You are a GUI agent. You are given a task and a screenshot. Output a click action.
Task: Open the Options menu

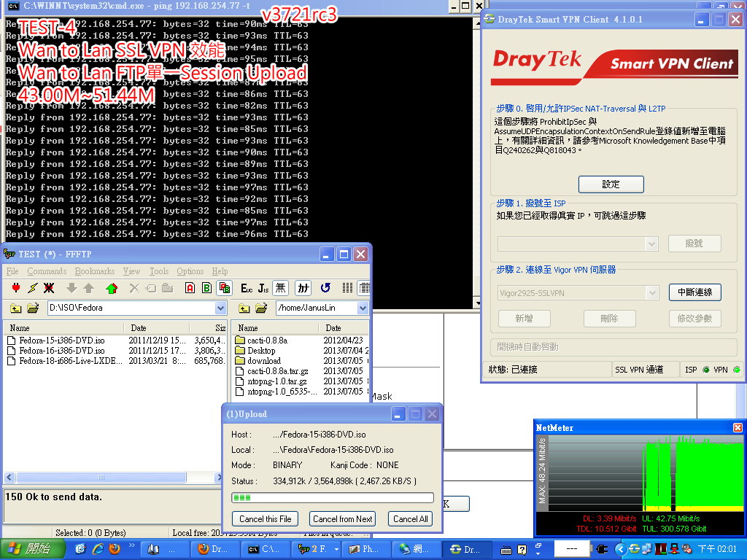coord(190,271)
